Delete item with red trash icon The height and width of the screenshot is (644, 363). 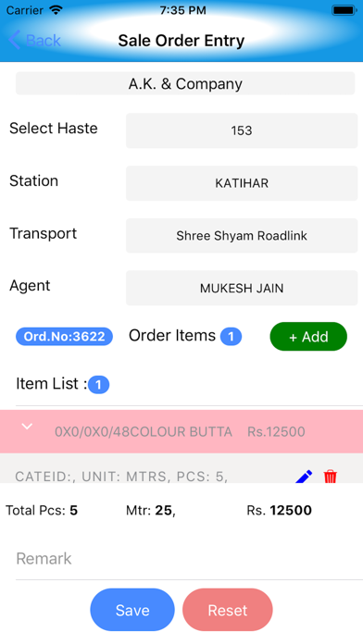click(330, 477)
